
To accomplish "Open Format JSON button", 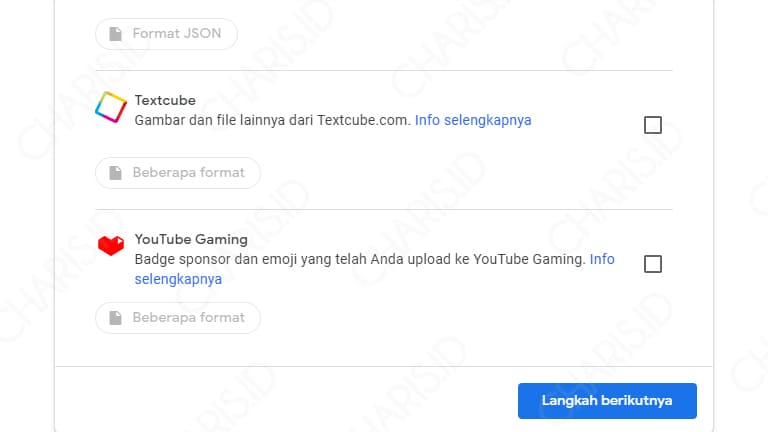I will (x=167, y=34).
